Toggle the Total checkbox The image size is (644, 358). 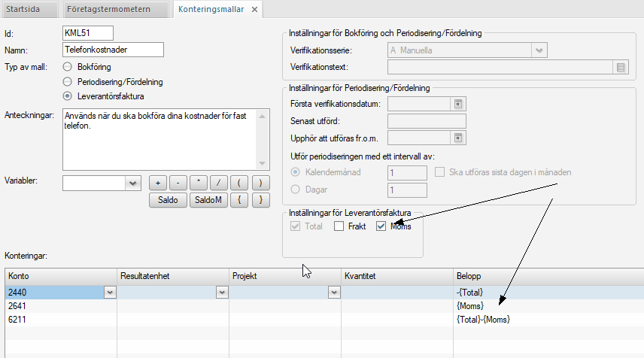point(296,226)
